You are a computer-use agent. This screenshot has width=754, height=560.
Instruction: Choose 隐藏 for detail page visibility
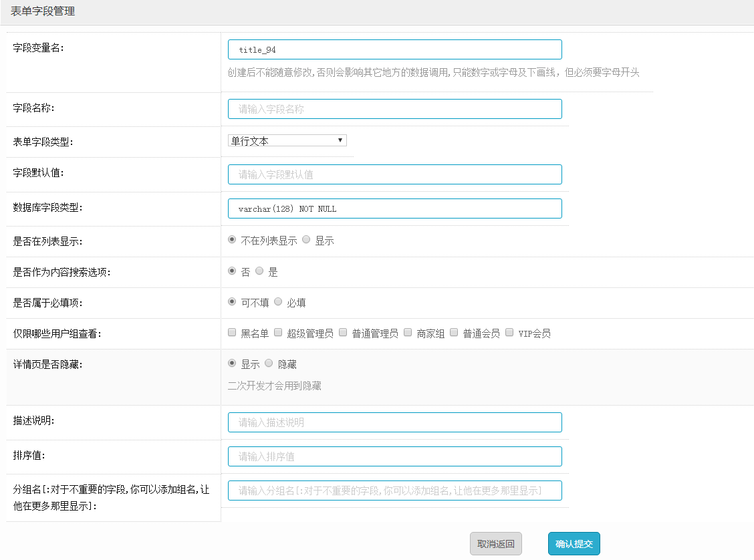(269, 364)
